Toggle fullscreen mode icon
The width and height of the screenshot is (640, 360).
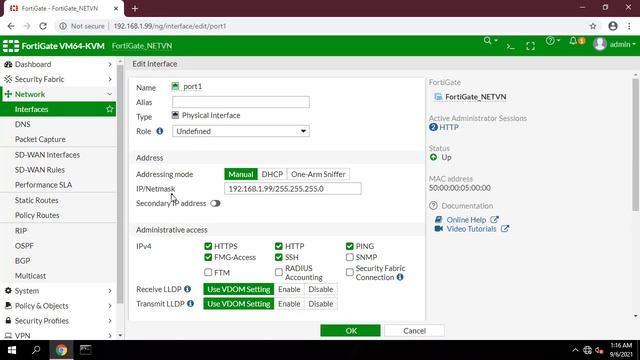pyautogui.click(x=530, y=46)
